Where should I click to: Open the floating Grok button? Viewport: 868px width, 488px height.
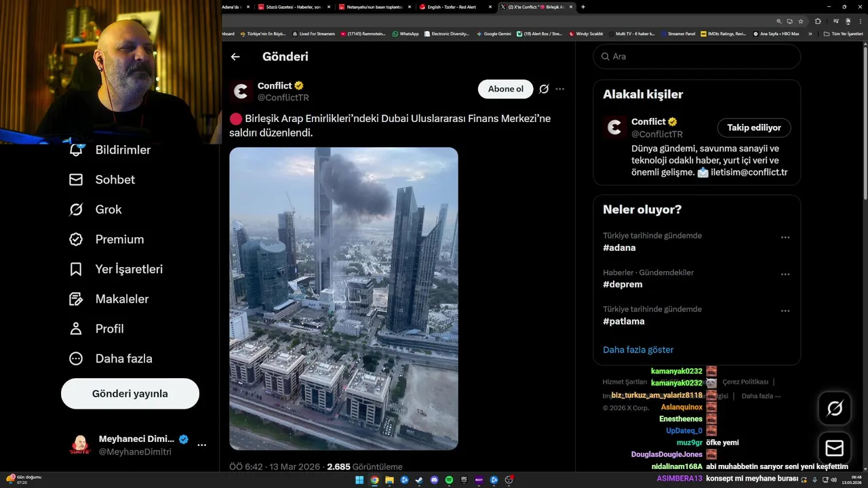[835, 408]
